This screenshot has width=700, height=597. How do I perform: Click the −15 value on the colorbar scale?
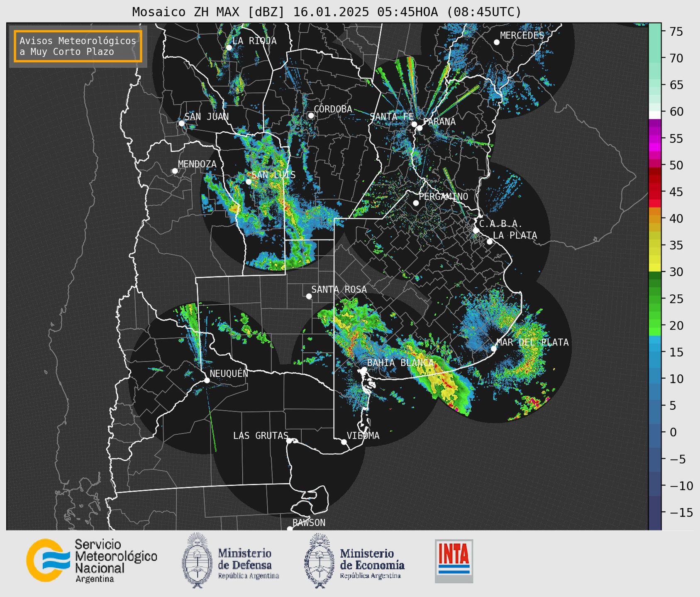681,512
